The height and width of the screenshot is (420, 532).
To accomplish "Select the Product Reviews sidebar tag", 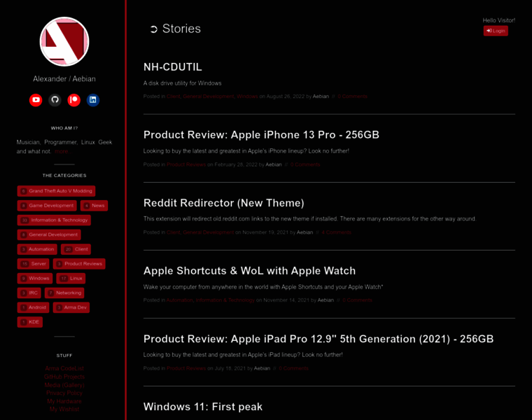I will coord(79,264).
